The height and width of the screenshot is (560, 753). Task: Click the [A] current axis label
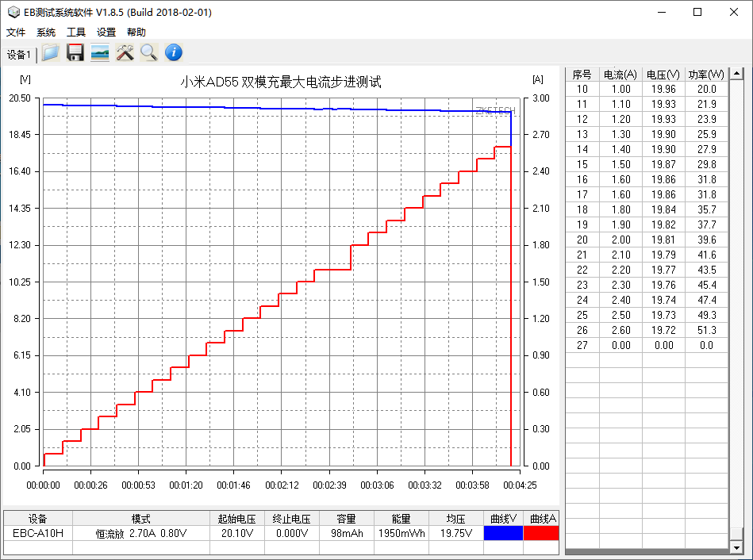pyautogui.click(x=538, y=79)
